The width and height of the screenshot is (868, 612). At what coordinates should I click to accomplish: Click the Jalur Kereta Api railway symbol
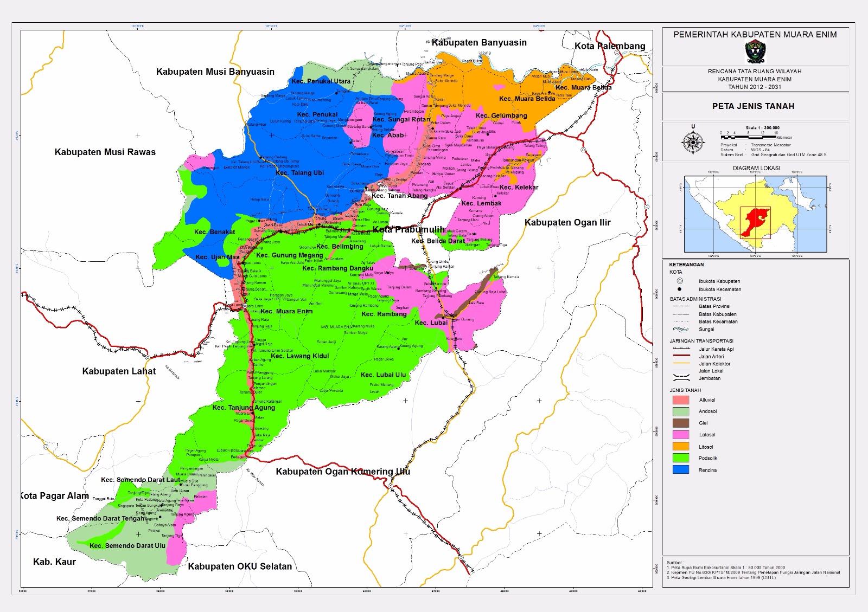pyautogui.click(x=681, y=349)
